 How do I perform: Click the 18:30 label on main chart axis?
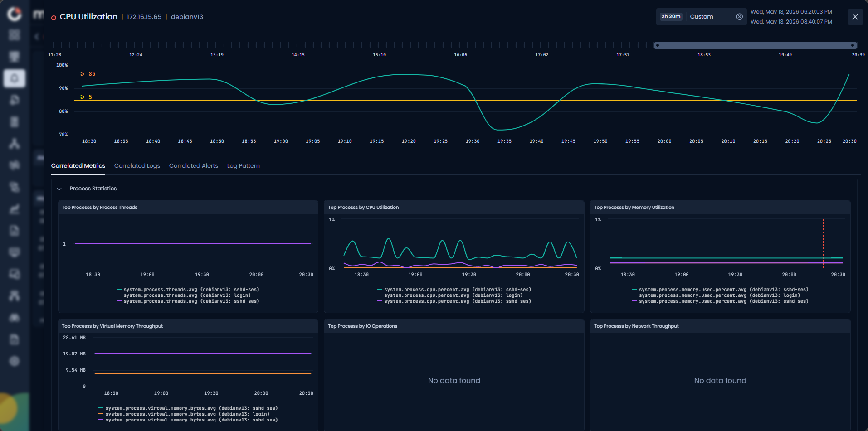[89, 141]
